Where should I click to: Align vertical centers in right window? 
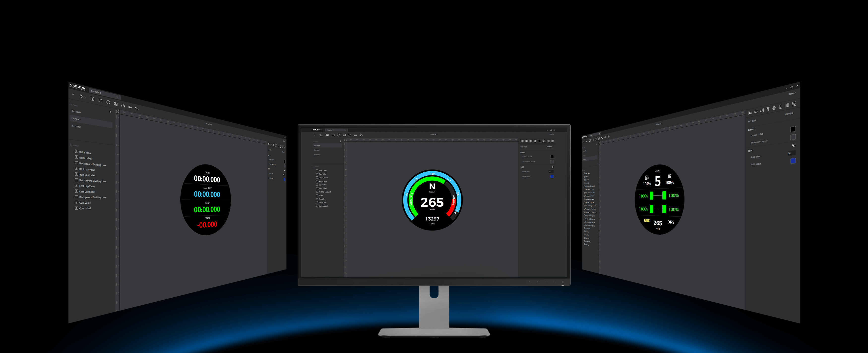point(774,108)
